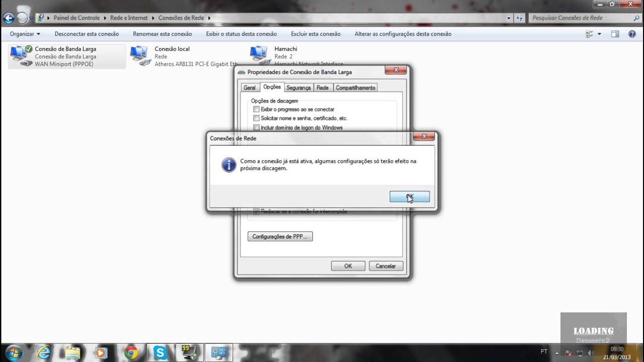The image size is (644, 362).
Task: Click the control panel icon in address bar
Action: tap(41, 18)
